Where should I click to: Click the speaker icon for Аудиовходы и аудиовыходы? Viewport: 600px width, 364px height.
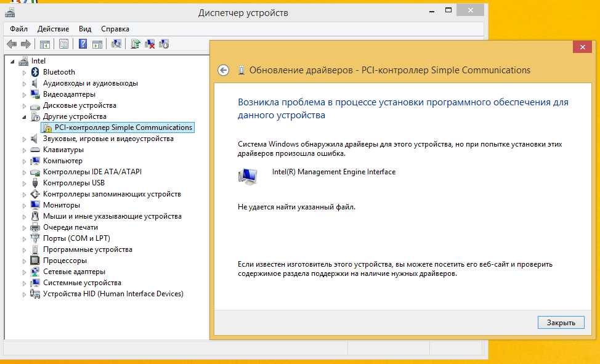35,83
